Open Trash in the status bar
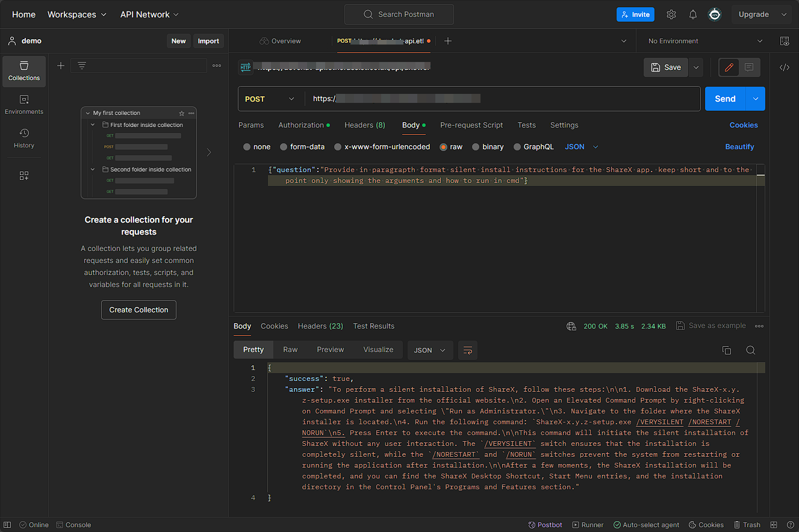Screen dimensions: 799x532 pyautogui.click(x=747, y=525)
